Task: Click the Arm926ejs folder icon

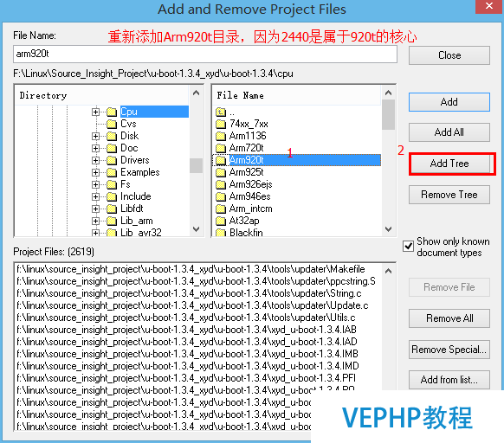Action: [x=221, y=184]
